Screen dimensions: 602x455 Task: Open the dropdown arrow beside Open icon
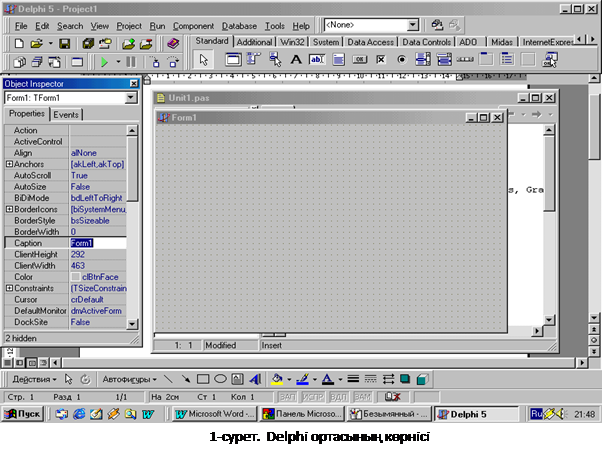(50, 44)
